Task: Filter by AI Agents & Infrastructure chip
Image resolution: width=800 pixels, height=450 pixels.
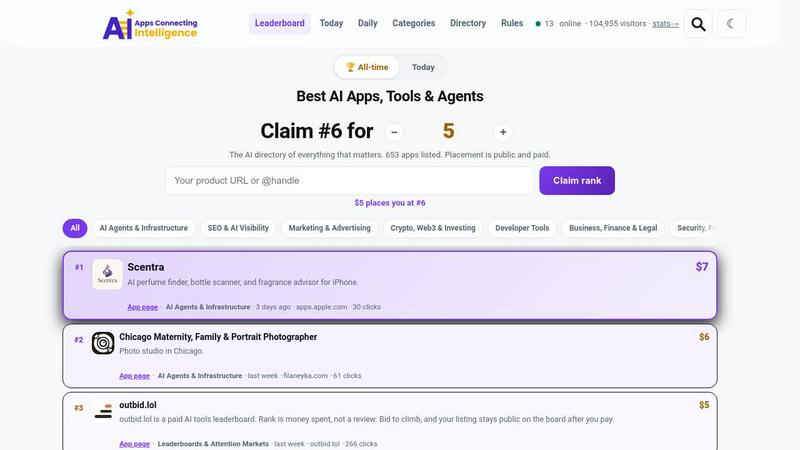Action: pyautogui.click(x=144, y=228)
